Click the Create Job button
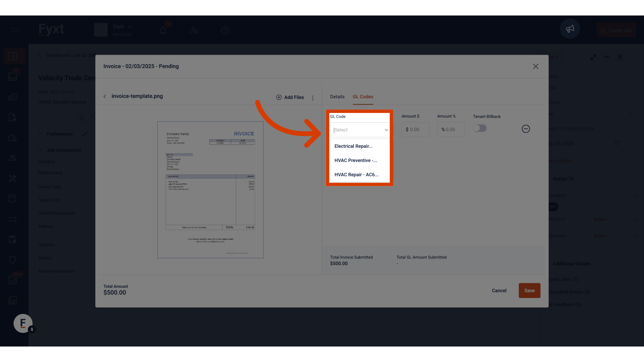 click(x=616, y=30)
